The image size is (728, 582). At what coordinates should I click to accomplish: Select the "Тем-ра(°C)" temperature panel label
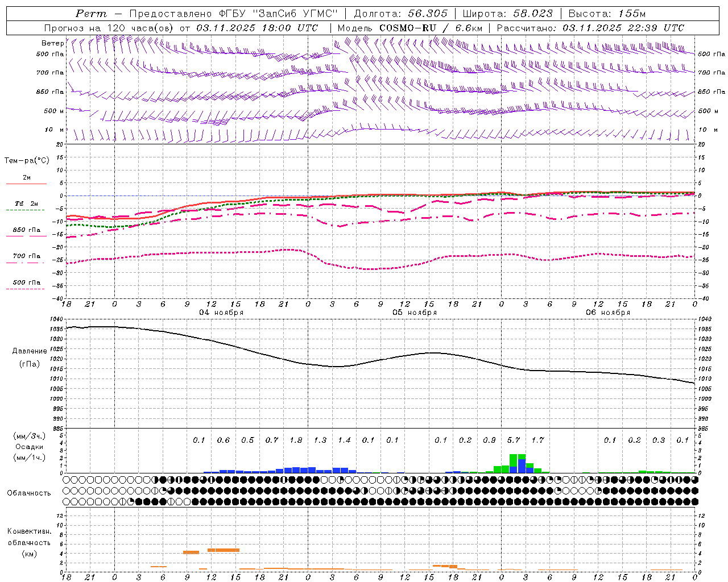tap(27, 161)
